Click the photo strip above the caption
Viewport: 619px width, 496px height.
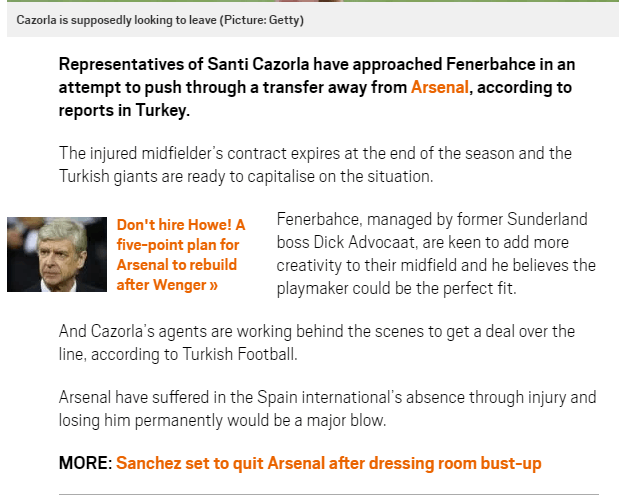click(313, 1)
